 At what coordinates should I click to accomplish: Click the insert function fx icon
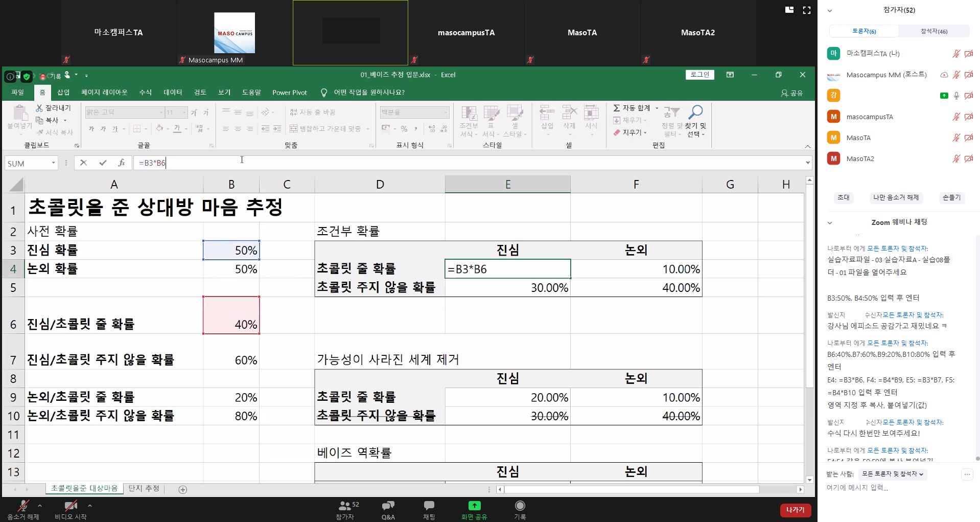[x=121, y=163]
